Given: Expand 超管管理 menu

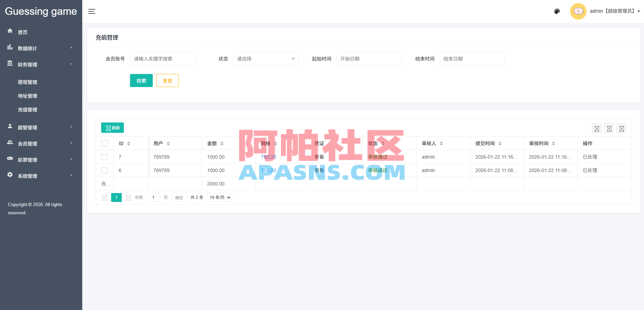Looking at the screenshot, I should [41, 127].
